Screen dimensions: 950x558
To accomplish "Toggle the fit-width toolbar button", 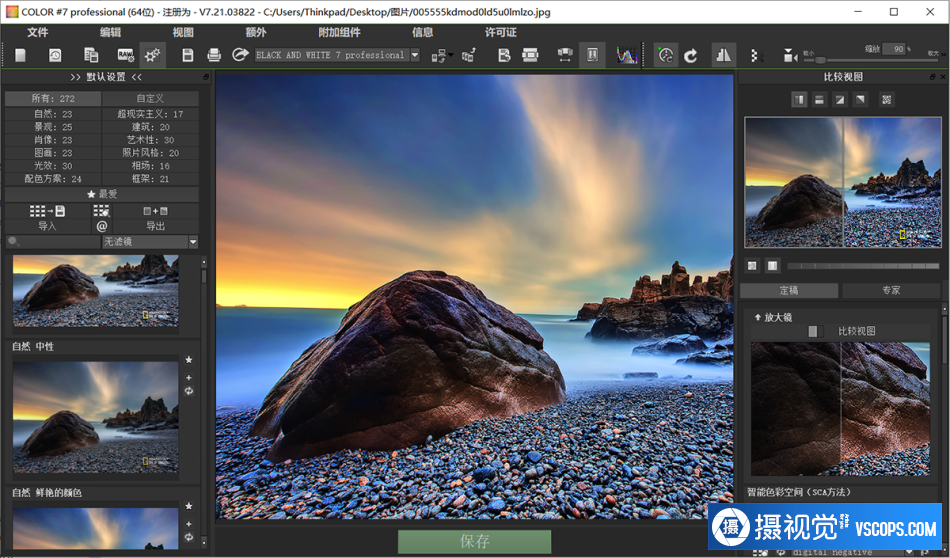I will pyautogui.click(x=565, y=55).
